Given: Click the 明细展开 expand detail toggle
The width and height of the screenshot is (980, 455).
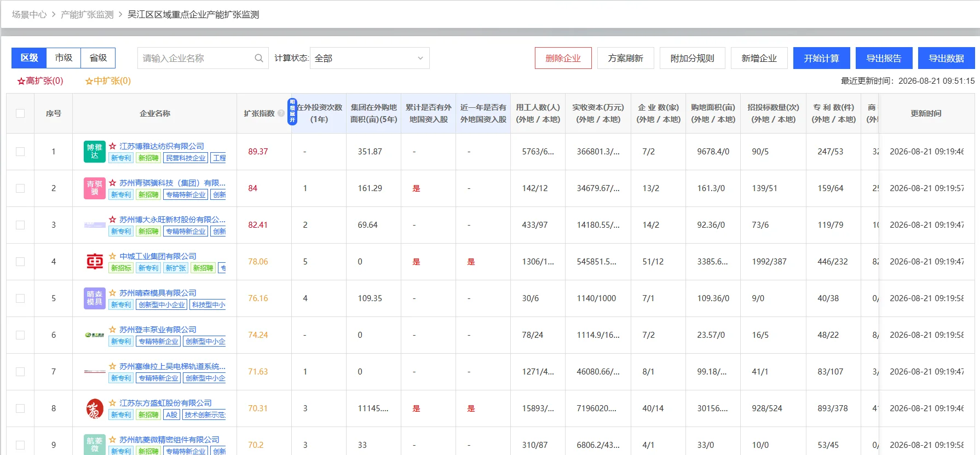Looking at the screenshot, I should tap(292, 112).
